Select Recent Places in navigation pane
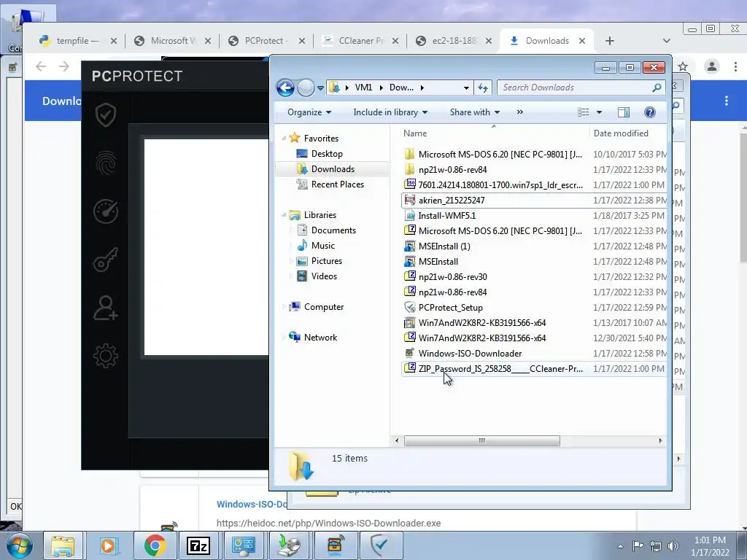The height and width of the screenshot is (560, 747). (x=337, y=184)
